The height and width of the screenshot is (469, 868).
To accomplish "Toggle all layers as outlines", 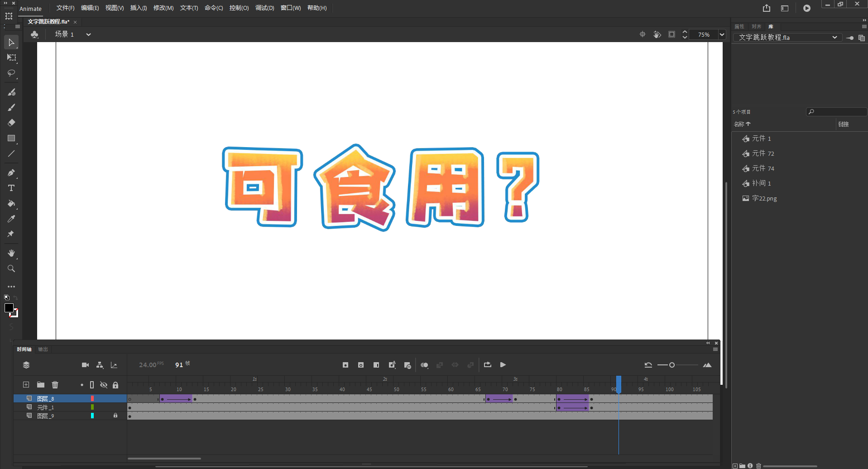I will pyautogui.click(x=92, y=385).
